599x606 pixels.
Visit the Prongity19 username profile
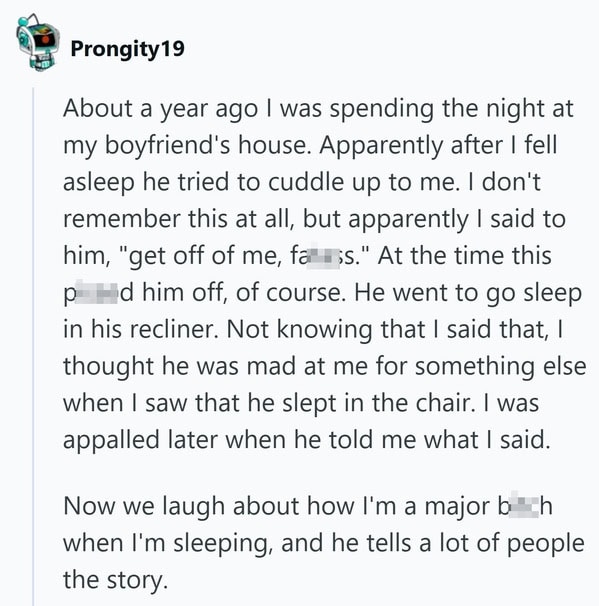[128, 49]
